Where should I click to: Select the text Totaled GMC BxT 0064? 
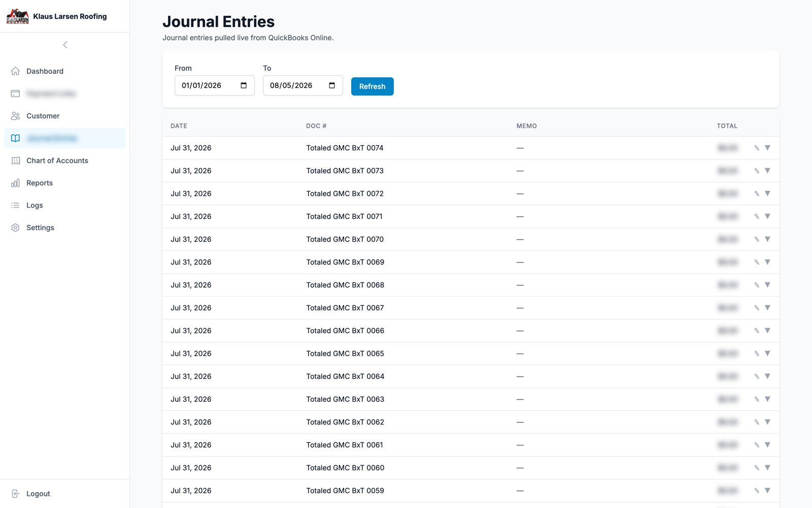[x=345, y=376]
